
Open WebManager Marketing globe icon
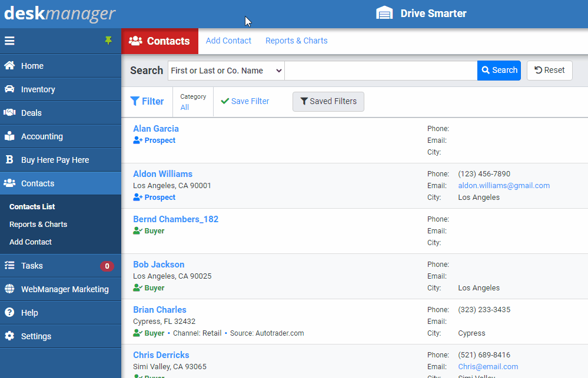click(x=9, y=289)
